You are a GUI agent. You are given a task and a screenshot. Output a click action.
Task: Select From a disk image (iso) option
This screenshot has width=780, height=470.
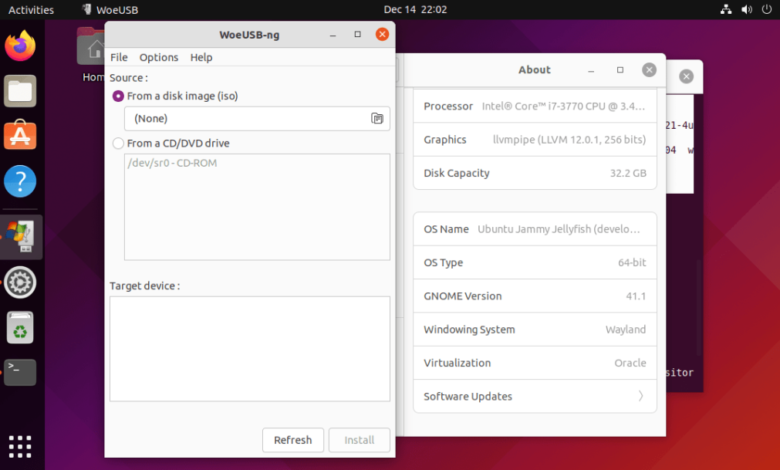[176, 96]
